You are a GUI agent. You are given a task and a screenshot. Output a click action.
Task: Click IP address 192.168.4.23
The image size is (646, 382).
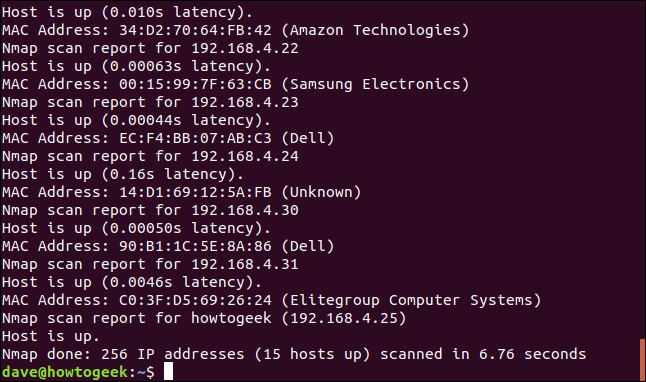(245, 102)
